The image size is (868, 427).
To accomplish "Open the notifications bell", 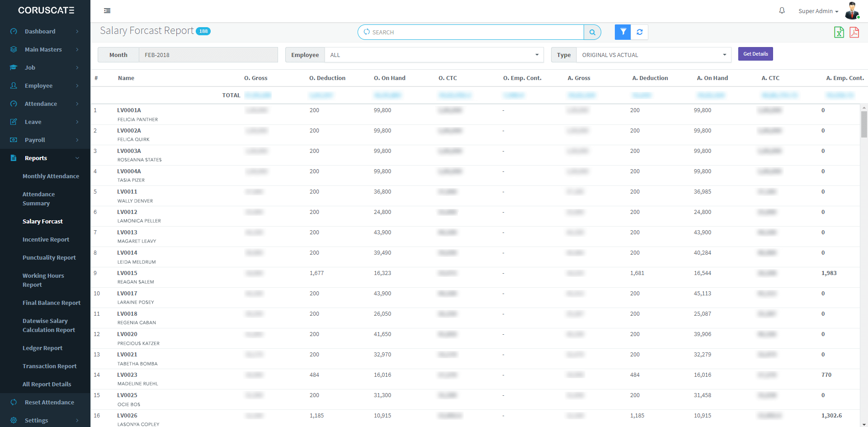I will click(782, 10).
